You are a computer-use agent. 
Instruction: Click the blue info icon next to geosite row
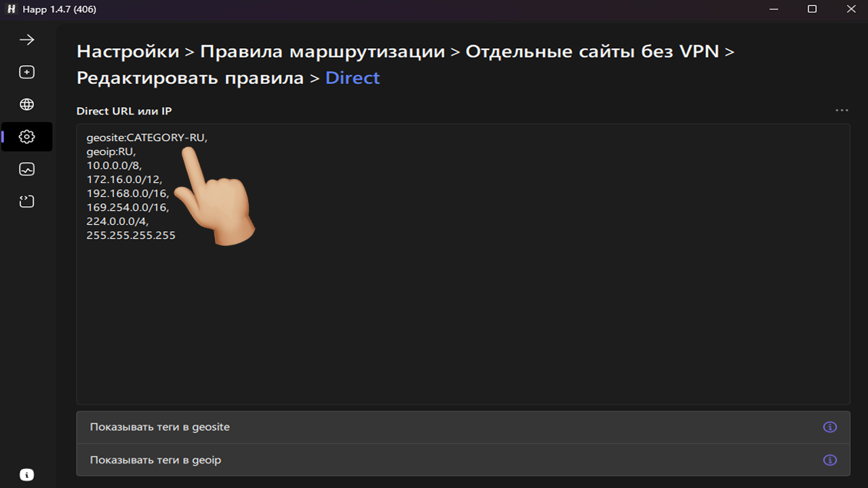pos(829,426)
